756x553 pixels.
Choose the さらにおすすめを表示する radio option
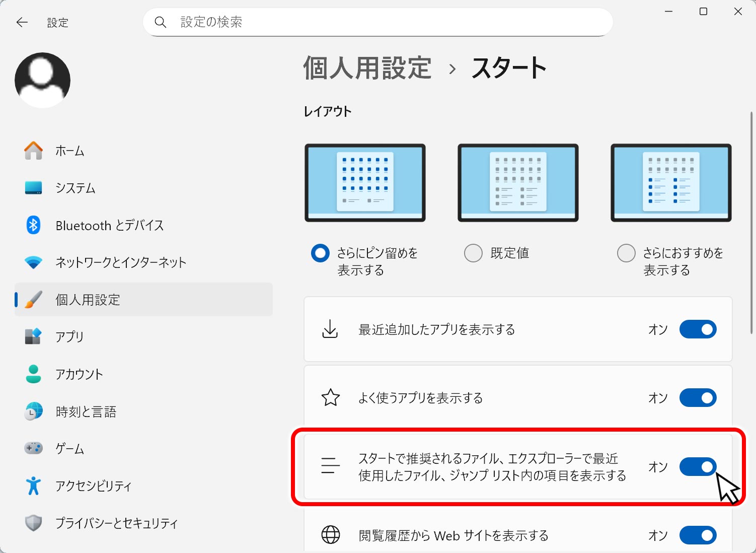coord(626,253)
